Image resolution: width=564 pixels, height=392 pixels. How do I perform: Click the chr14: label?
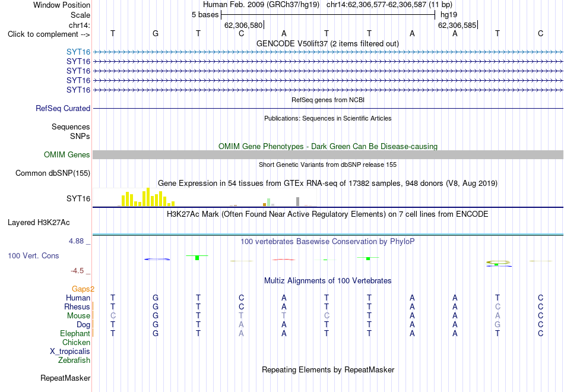[x=80, y=25]
